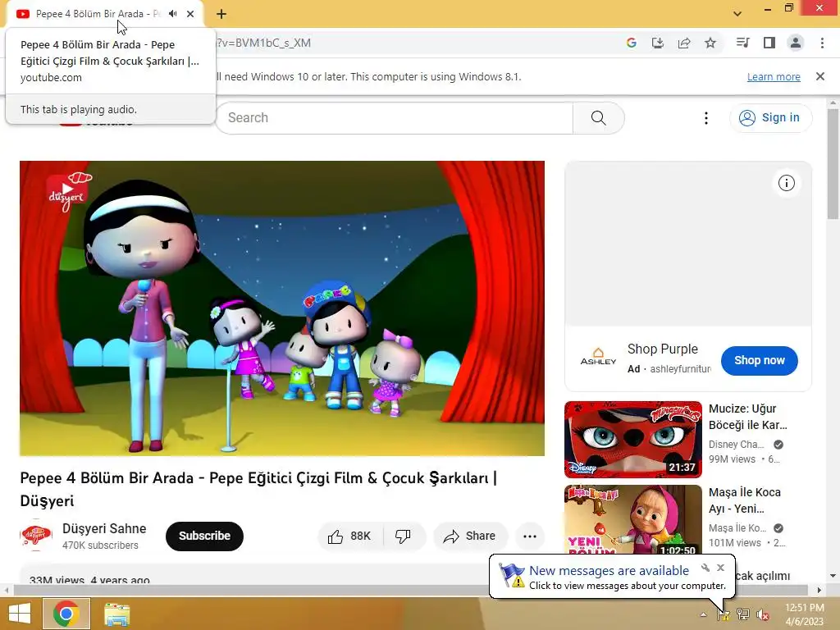Focus the YouTube Search field

coord(395,118)
